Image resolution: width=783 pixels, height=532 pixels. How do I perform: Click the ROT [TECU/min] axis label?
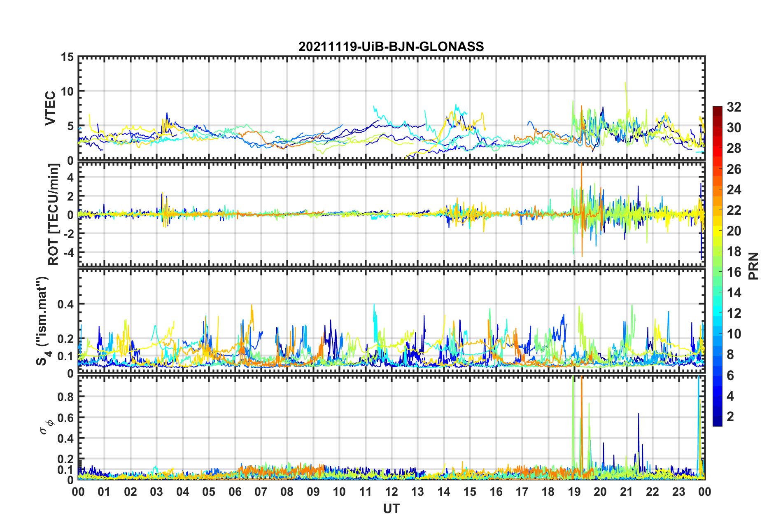[x=54, y=215]
